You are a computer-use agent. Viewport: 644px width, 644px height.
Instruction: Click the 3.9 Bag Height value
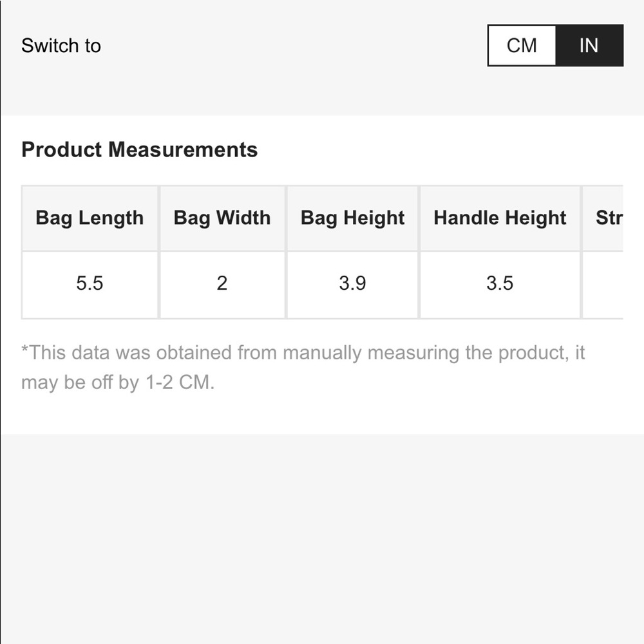352,283
